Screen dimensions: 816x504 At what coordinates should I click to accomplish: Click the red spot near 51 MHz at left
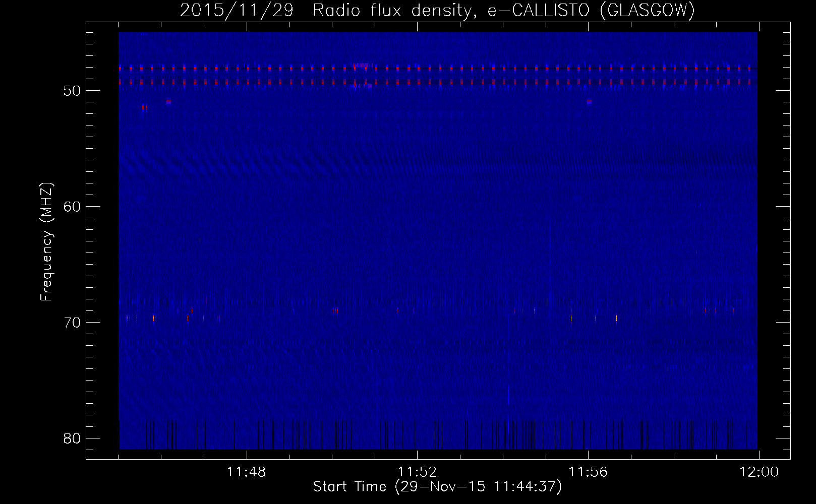pyautogui.click(x=144, y=107)
